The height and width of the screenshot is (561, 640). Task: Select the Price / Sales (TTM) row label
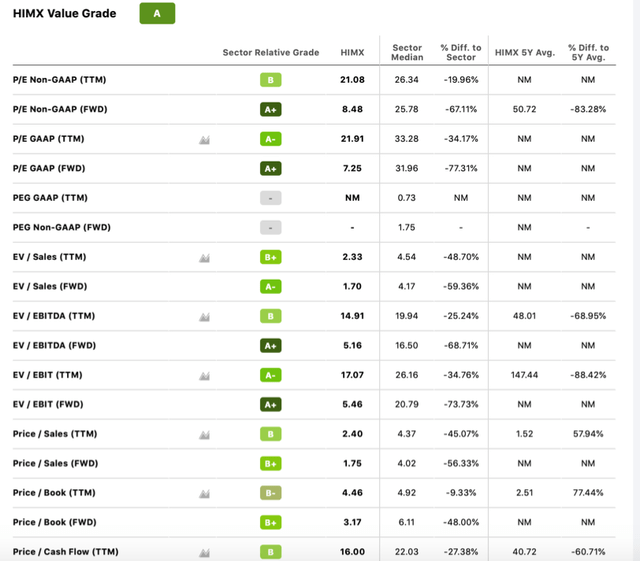pyautogui.click(x=55, y=434)
